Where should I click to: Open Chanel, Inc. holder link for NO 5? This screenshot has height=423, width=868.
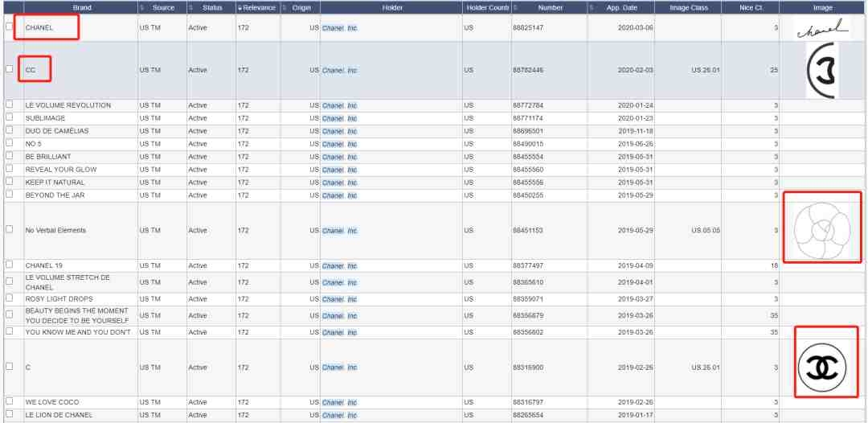click(x=340, y=144)
